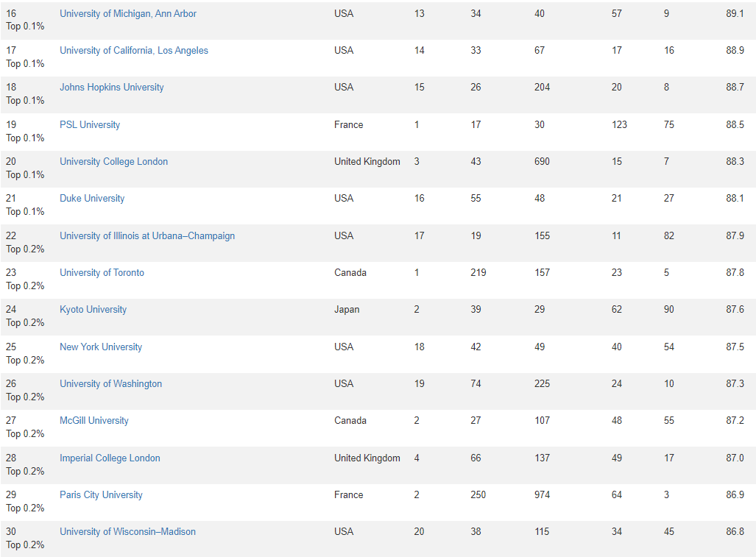The image size is (756, 557).
Task: Click score 86.8 in Wisconsin–Madison row
Action: [x=735, y=531]
